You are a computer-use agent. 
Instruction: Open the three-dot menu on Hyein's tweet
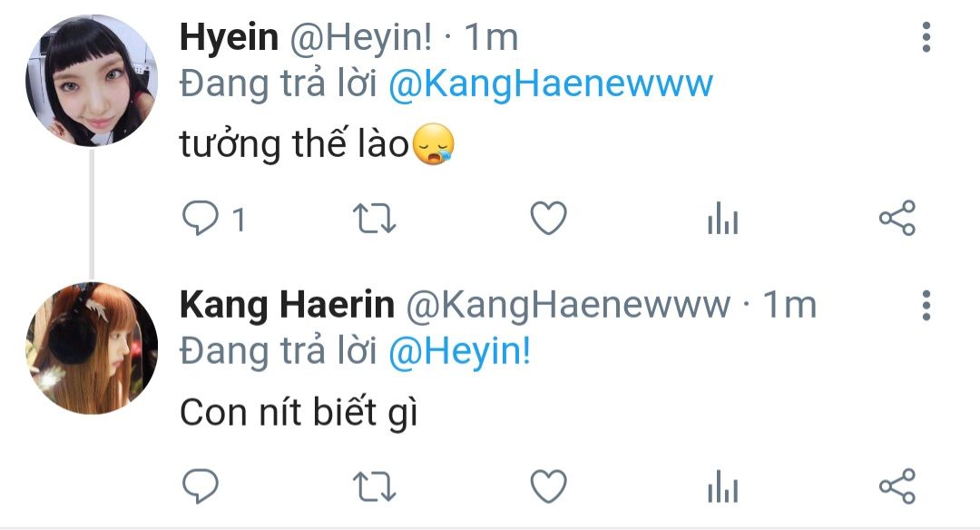[926, 37]
